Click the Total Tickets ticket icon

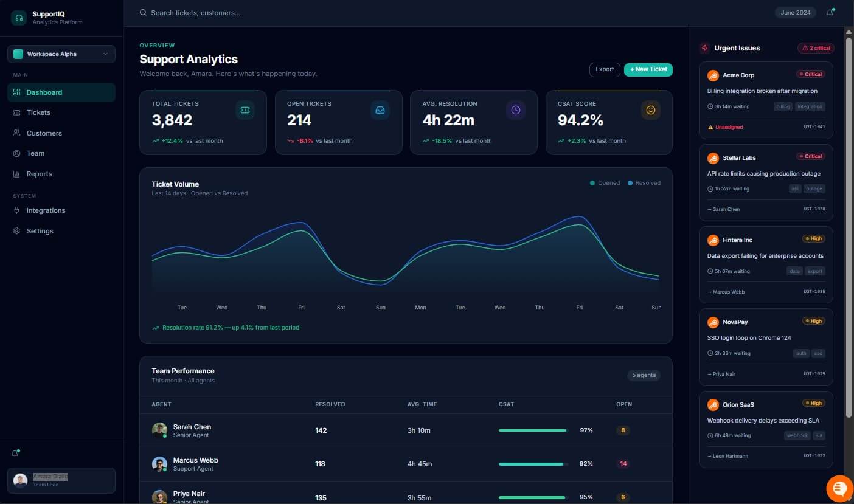245,110
